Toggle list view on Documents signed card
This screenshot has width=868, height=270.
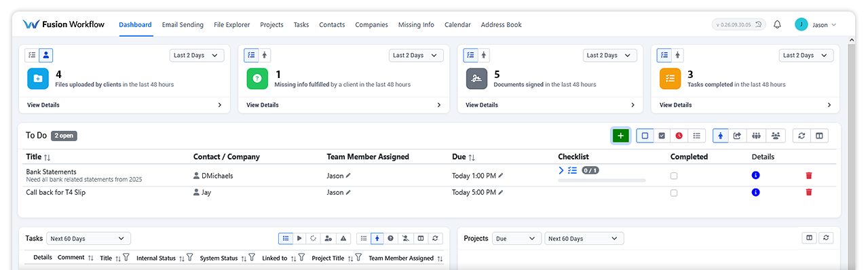click(470, 56)
